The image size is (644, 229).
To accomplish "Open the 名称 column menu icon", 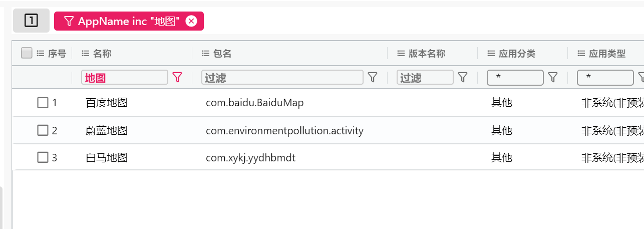I will pyautogui.click(x=85, y=53).
